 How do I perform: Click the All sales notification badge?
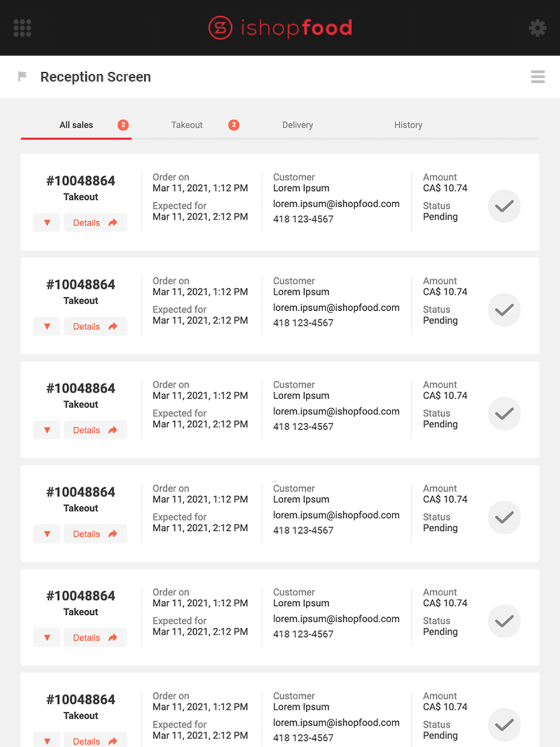click(123, 125)
